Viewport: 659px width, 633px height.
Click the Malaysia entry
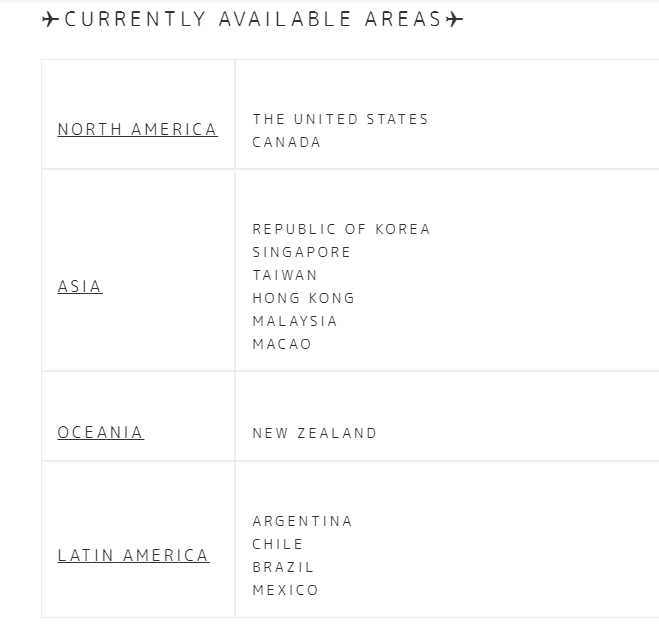[x=295, y=321]
